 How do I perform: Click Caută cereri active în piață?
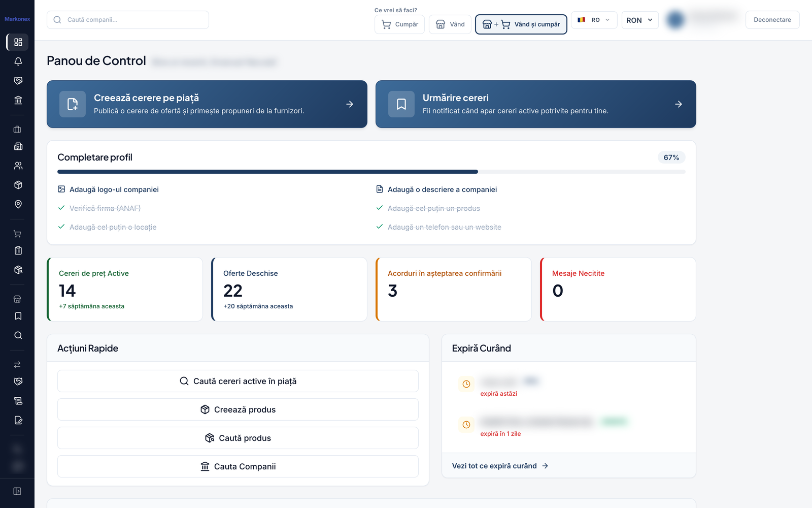click(238, 381)
